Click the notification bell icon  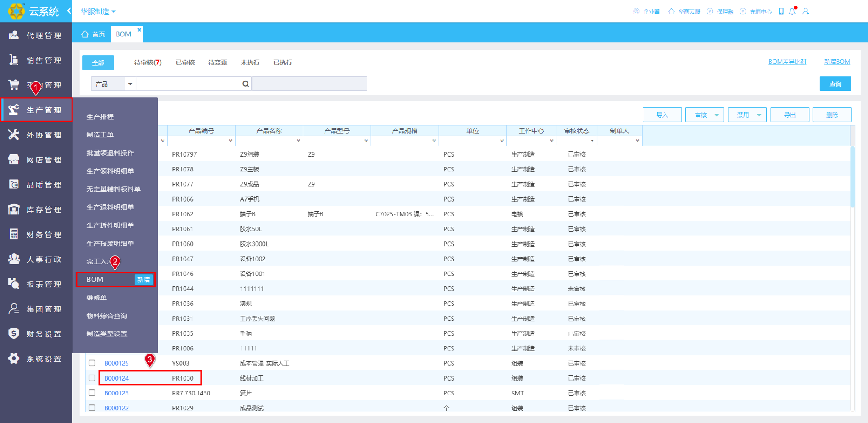[x=792, y=11]
